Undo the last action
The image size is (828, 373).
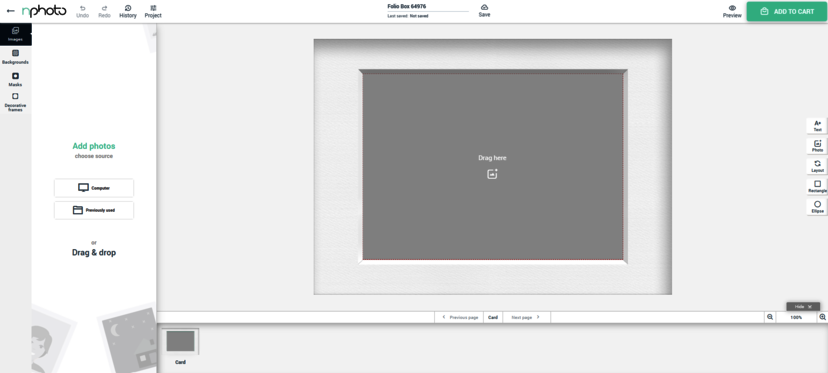[82, 12]
